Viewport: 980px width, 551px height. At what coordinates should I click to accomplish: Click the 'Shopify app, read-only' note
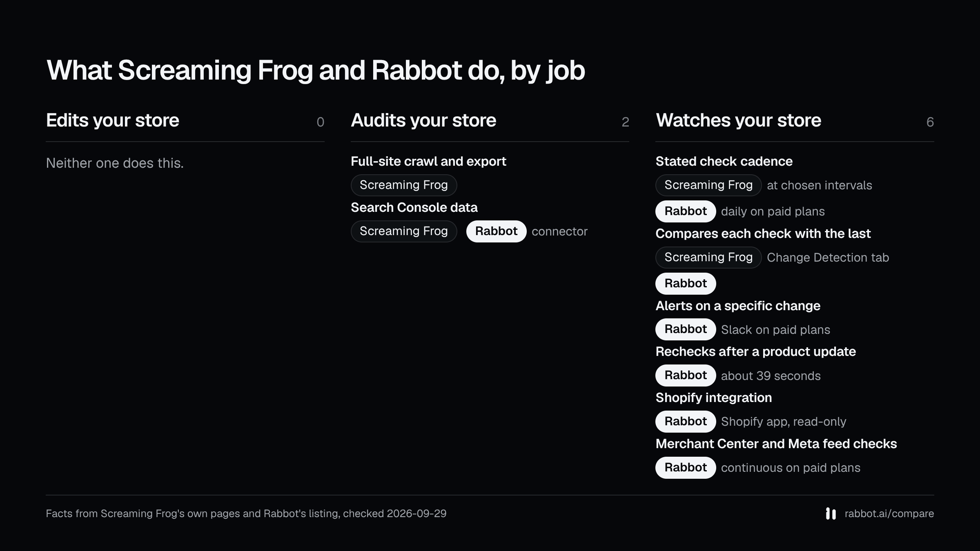(x=784, y=422)
